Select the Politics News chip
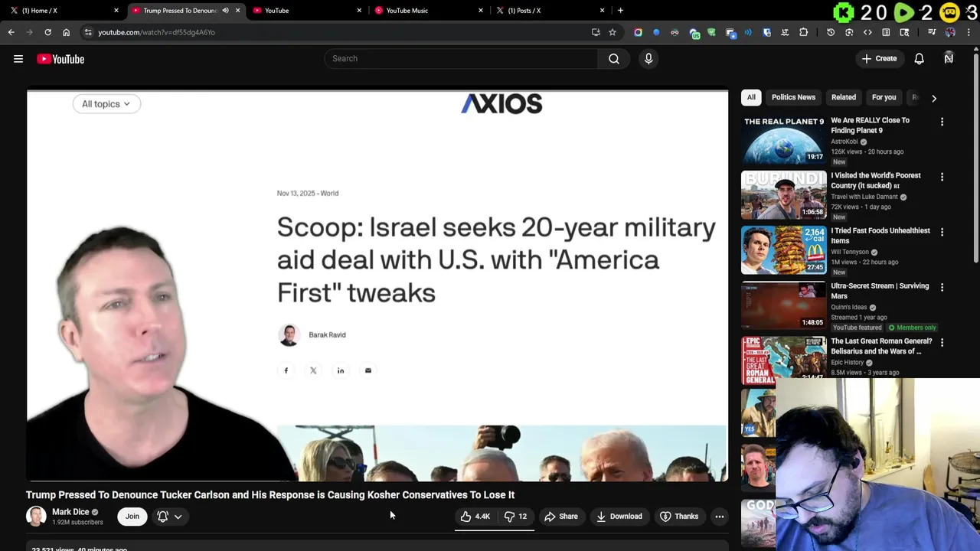980x551 pixels. [793, 97]
